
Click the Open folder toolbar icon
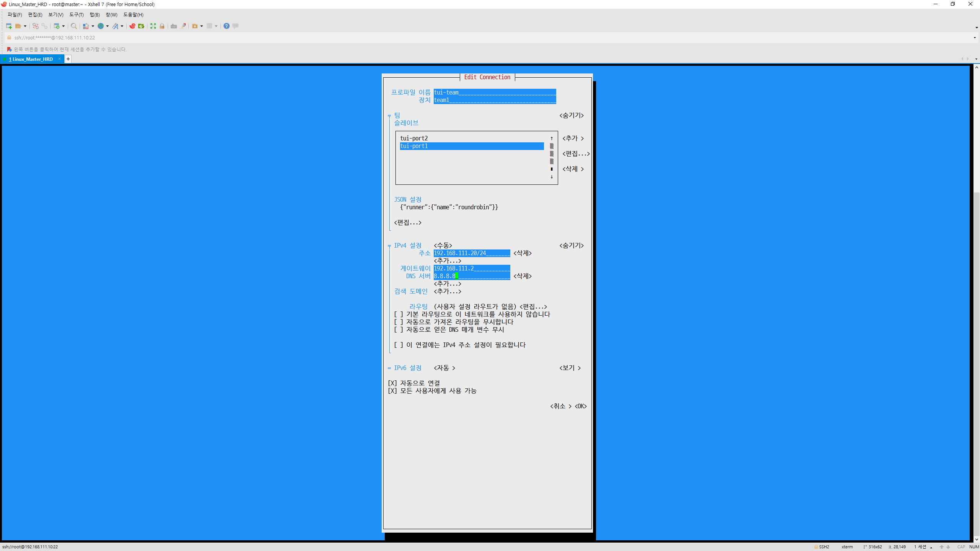click(x=18, y=26)
